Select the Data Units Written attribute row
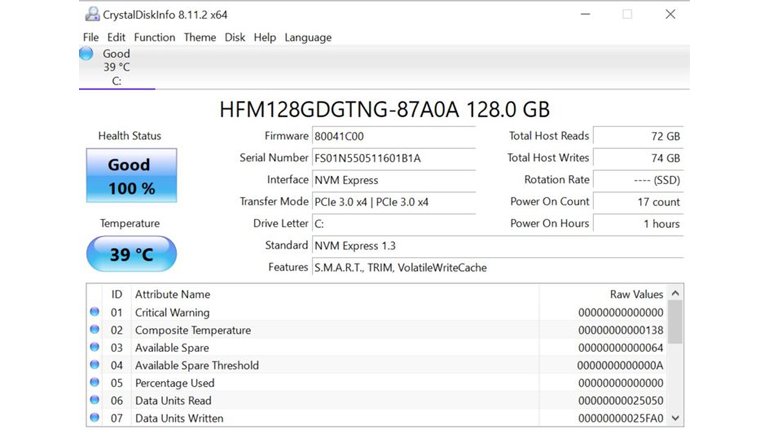Viewport: 770px width, 434px height. (x=377, y=418)
